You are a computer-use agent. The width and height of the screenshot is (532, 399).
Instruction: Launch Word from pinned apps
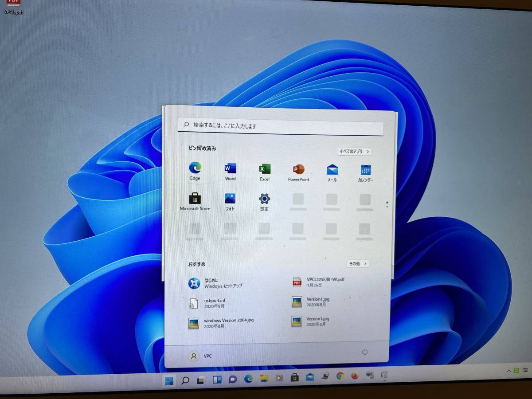coord(230,172)
